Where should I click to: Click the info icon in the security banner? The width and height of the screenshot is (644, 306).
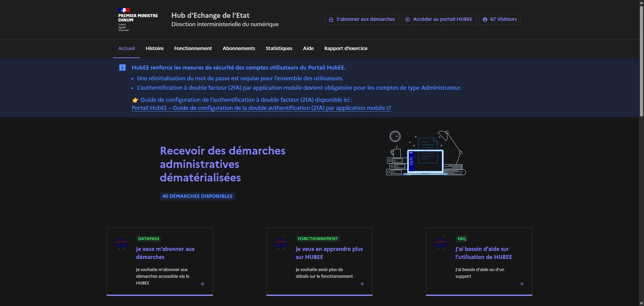pyautogui.click(x=122, y=68)
